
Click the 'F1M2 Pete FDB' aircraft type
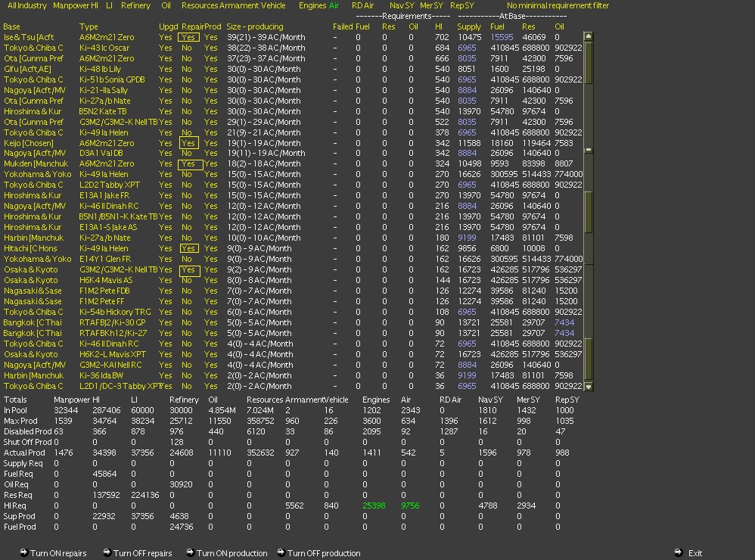pos(104,291)
